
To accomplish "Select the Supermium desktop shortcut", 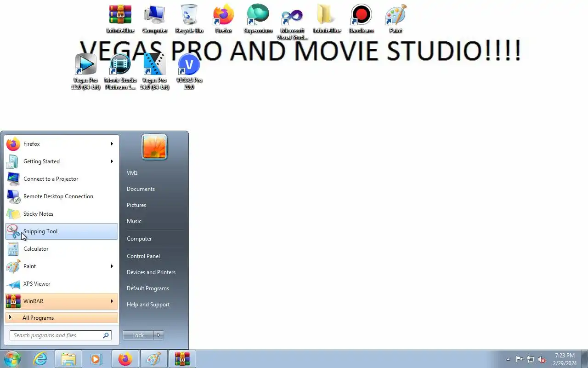I will tap(258, 18).
